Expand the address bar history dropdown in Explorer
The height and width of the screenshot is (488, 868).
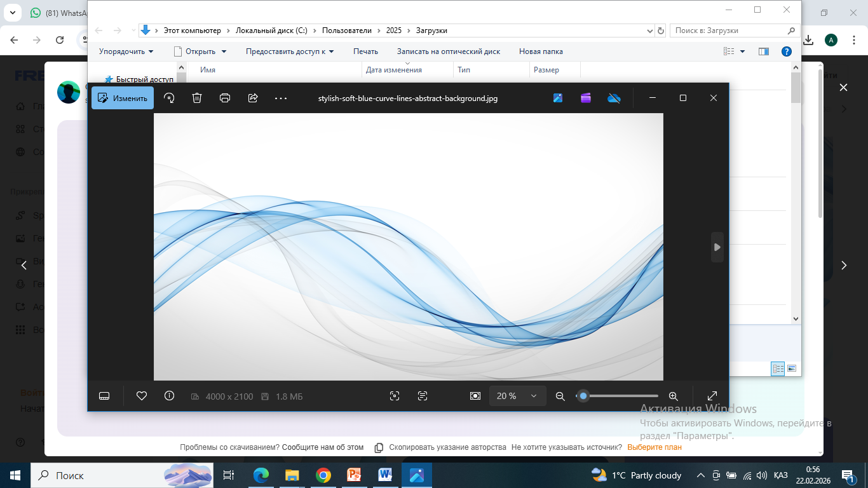[x=649, y=30]
